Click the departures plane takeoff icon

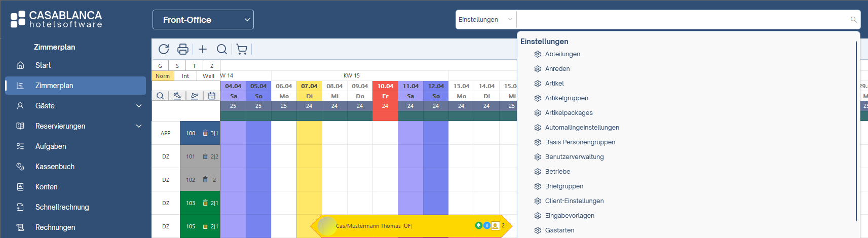(x=195, y=96)
